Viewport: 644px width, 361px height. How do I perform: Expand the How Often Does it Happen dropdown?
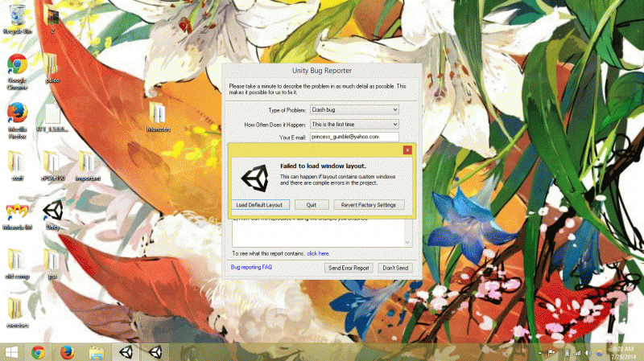coord(354,125)
